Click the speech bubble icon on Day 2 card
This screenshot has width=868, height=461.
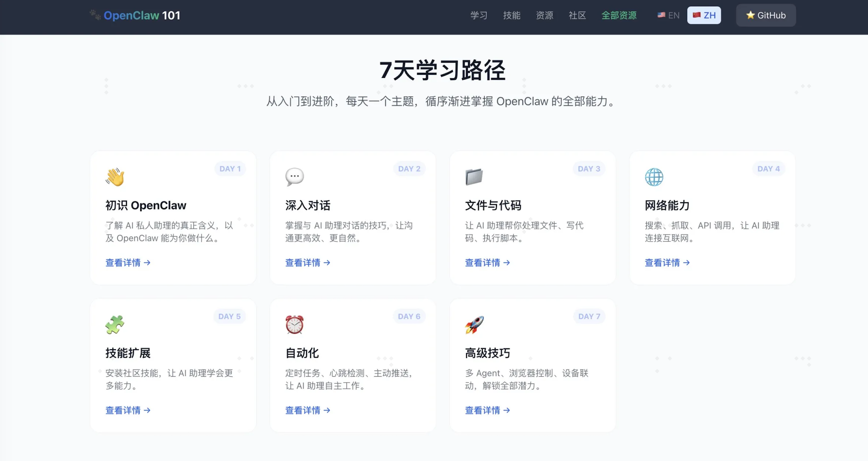294,177
